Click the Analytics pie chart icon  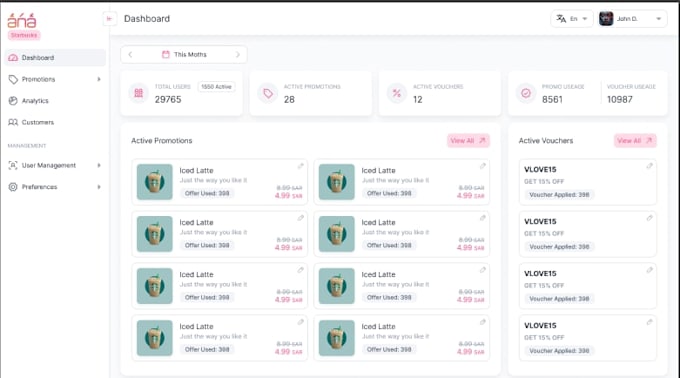point(13,101)
